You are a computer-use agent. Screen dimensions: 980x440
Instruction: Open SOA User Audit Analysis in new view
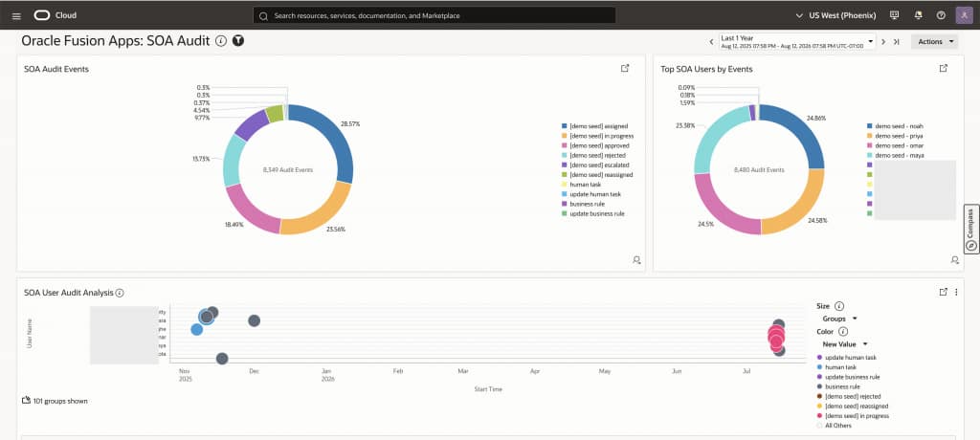click(944, 292)
